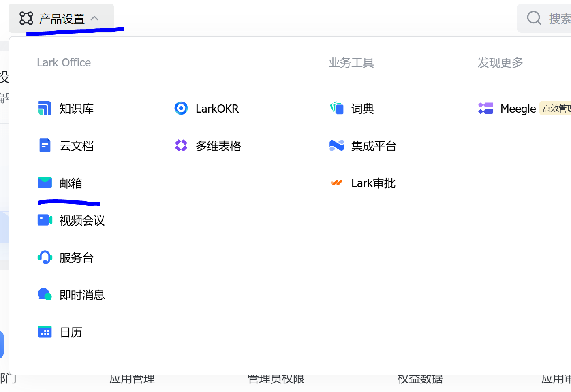571x392 pixels.
Task: Click the 词典 dictionary icon
Action: [336, 108]
